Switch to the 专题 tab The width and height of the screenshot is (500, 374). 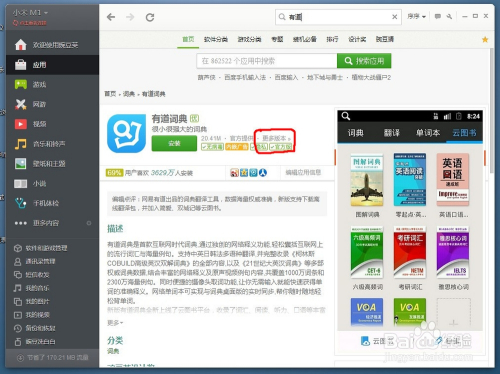click(x=277, y=39)
